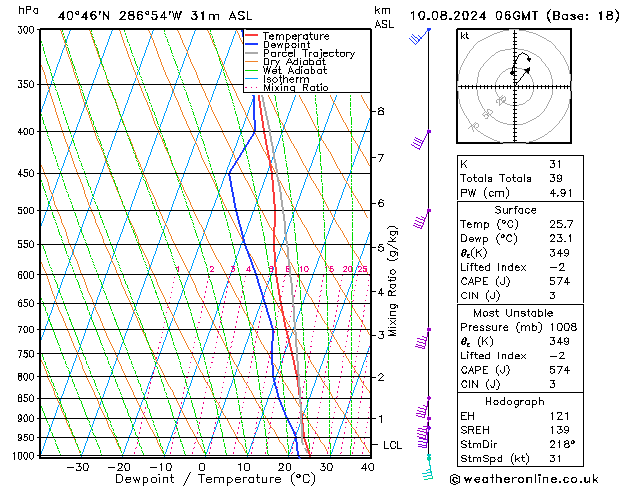Select the "Temperature" legend entry
The width and height of the screenshot is (629, 486).
coord(296,36)
